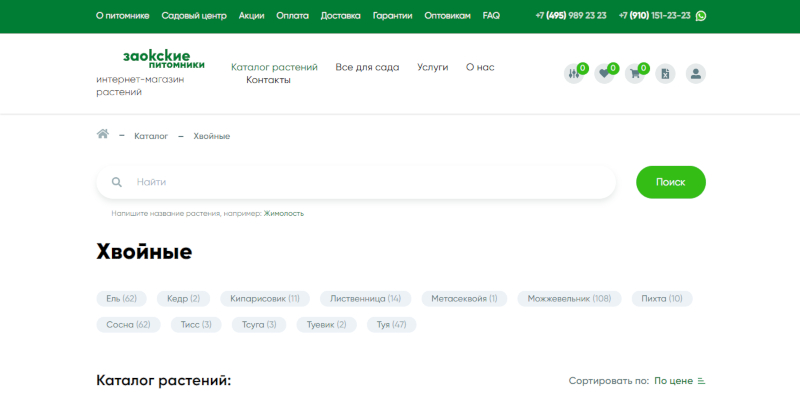Click the green Поиск button

tap(670, 182)
